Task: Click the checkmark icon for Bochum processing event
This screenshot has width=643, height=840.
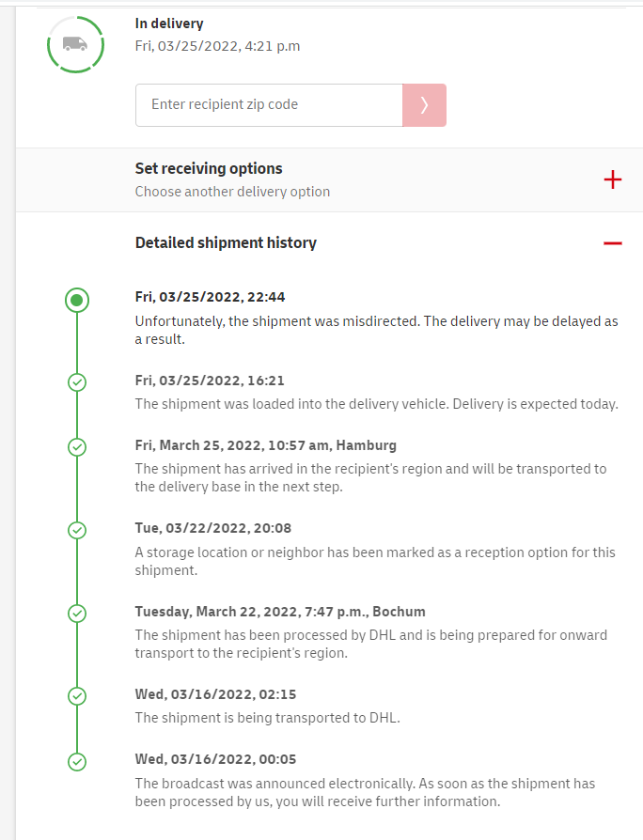Action: (78, 614)
